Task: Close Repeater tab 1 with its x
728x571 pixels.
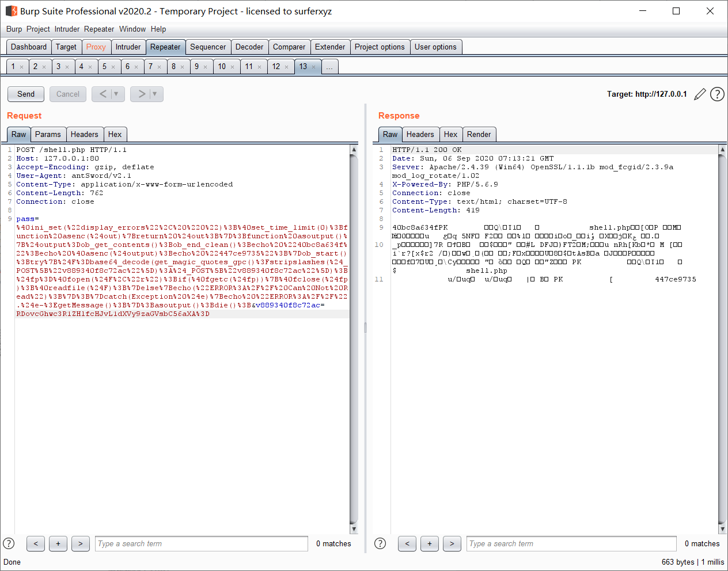Action: coord(22,67)
